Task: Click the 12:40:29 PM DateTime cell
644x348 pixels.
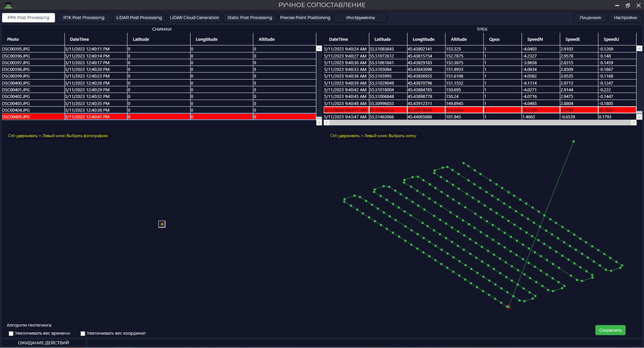Action: [96, 90]
